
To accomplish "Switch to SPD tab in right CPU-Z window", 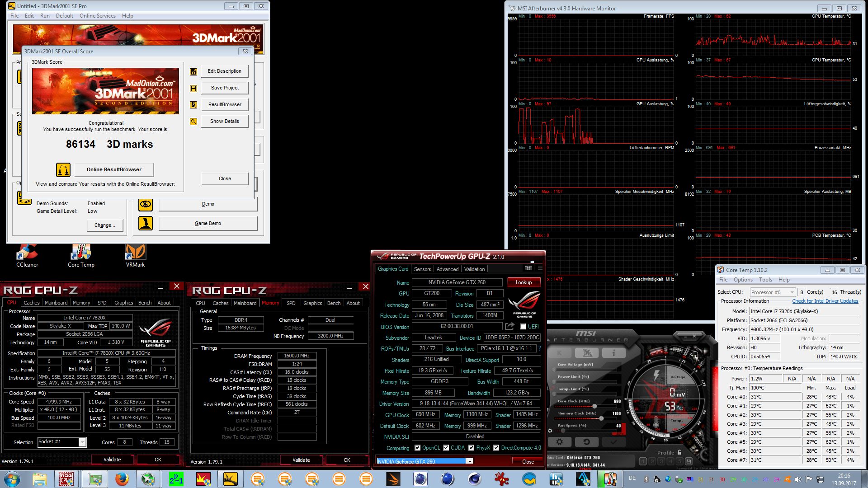I will pyautogui.click(x=291, y=303).
